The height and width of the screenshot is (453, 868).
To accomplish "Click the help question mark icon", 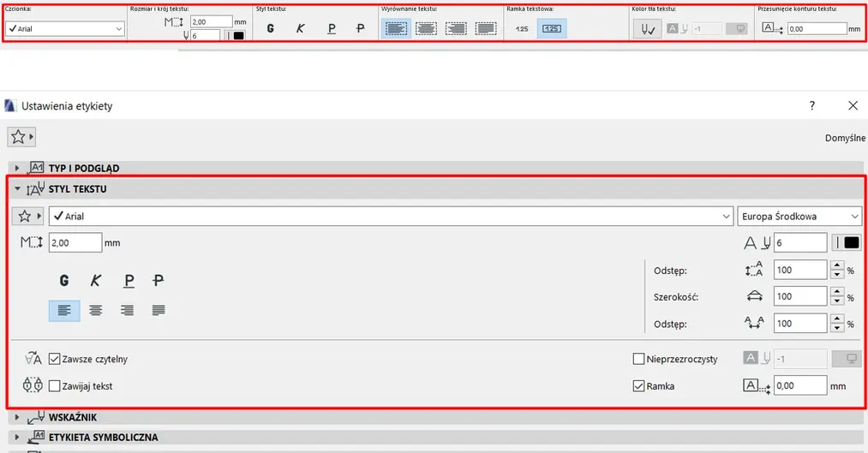I will pos(812,105).
